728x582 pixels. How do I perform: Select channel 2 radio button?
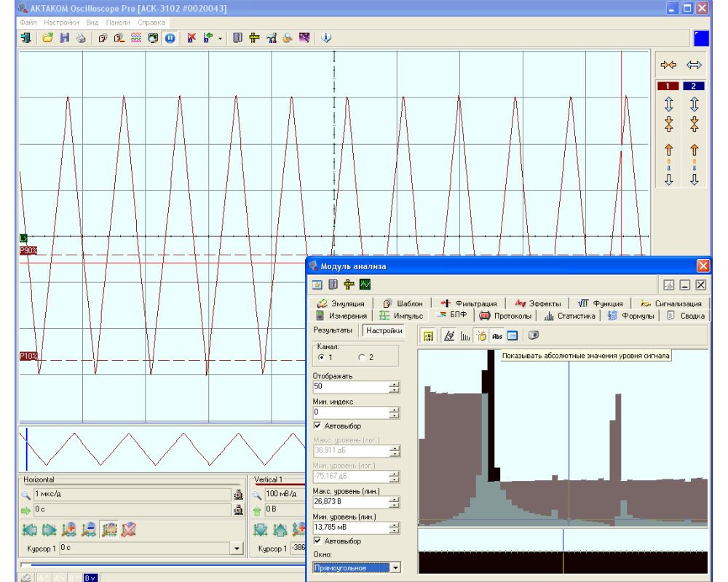tap(362, 357)
